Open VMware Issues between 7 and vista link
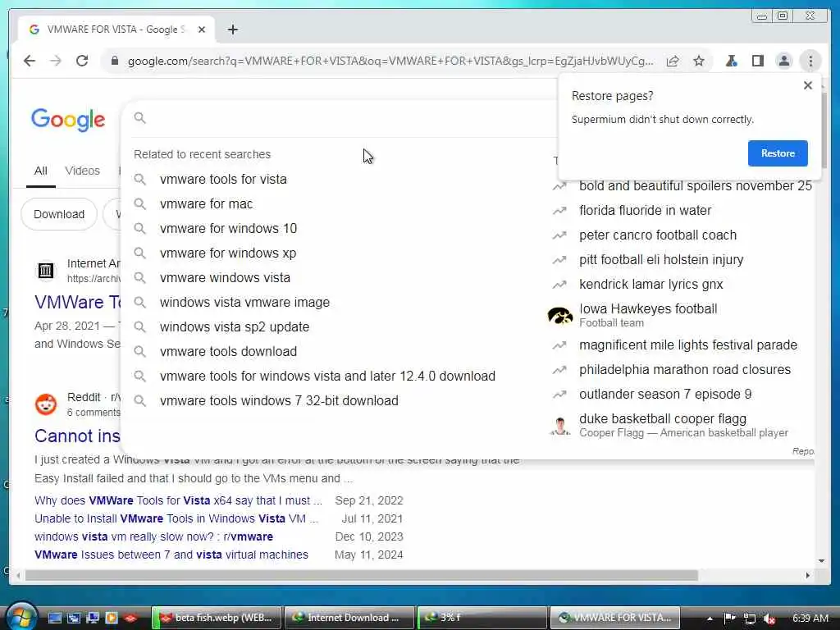The image size is (840, 630). [171, 555]
